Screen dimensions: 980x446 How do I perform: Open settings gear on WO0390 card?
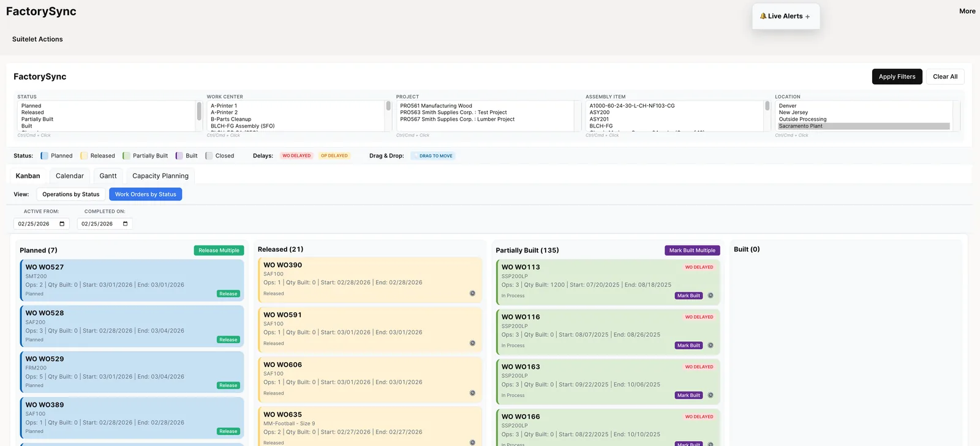(472, 293)
